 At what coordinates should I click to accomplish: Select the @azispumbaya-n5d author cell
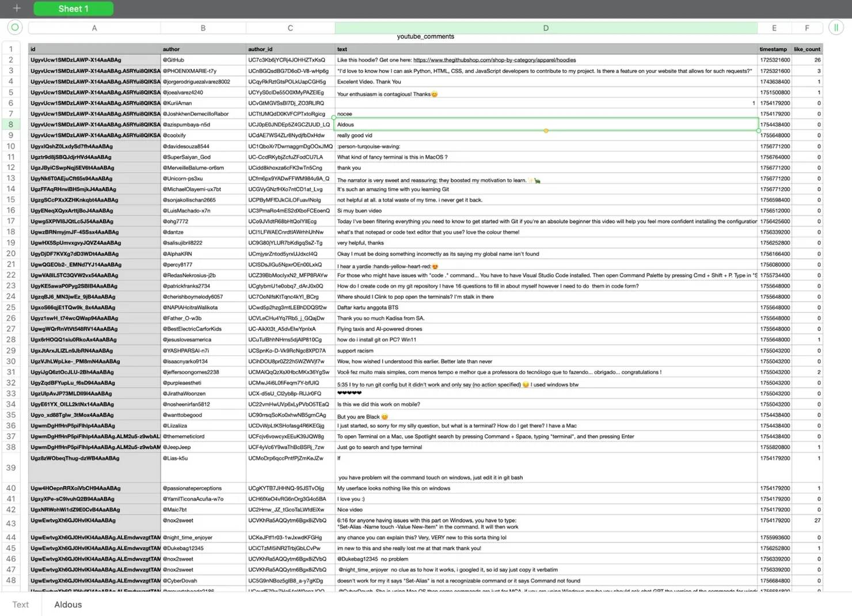click(x=203, y=124)
